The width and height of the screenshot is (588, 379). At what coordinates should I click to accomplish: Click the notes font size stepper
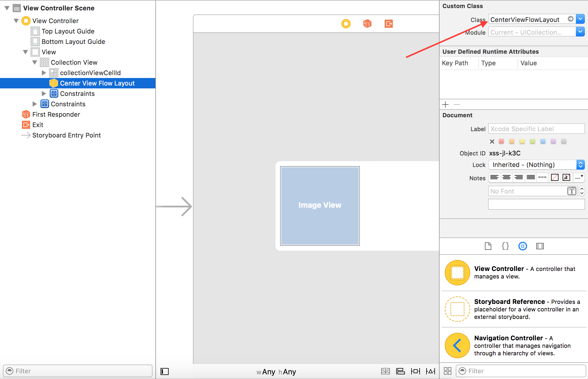(x=582, y=191)
